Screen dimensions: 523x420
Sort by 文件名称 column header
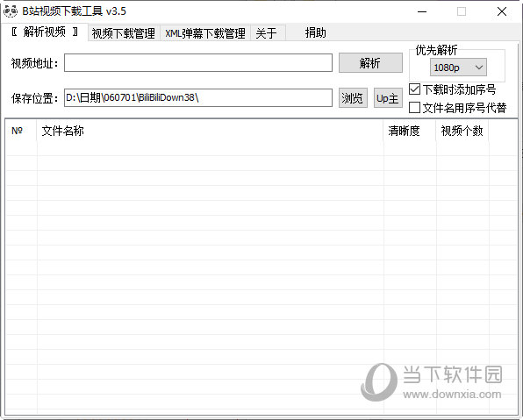(x=210, y=131)
